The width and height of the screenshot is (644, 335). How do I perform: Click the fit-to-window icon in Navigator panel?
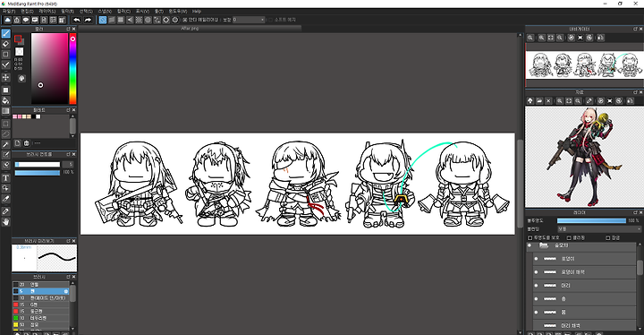click(x=551, y=38)
